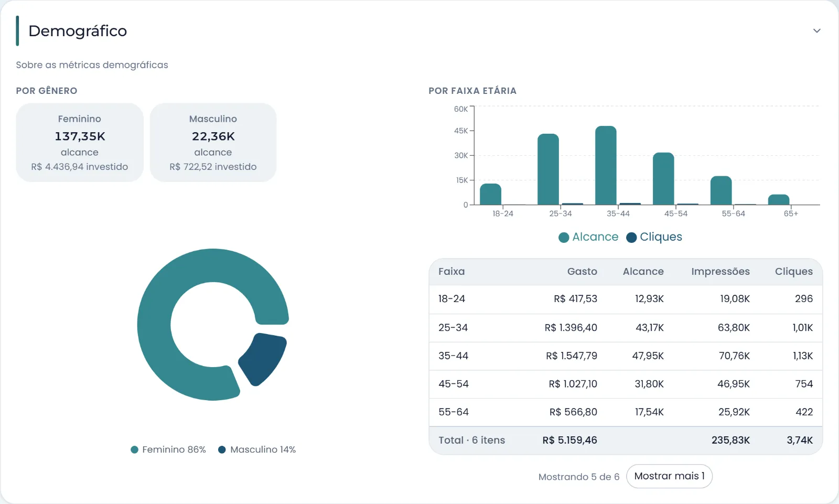Click the 3,74K total clicks
This screenshot has height=504, width=839.
800,441
